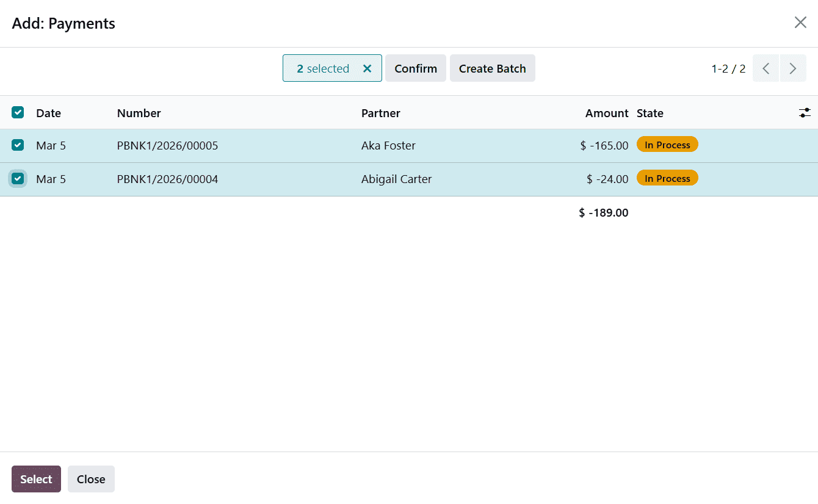
Task: Clear the selection with the X icon
Action: pyautogui.click(x=367, y=68)
